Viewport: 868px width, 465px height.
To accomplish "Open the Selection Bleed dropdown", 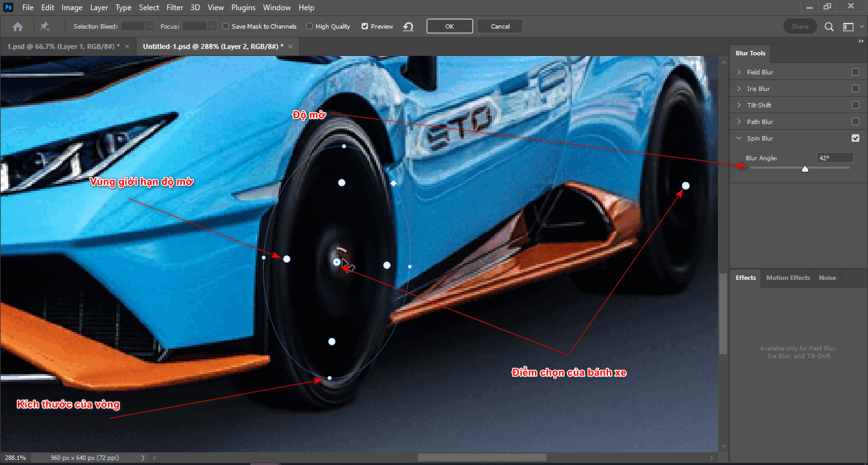I will pos(151,26).
